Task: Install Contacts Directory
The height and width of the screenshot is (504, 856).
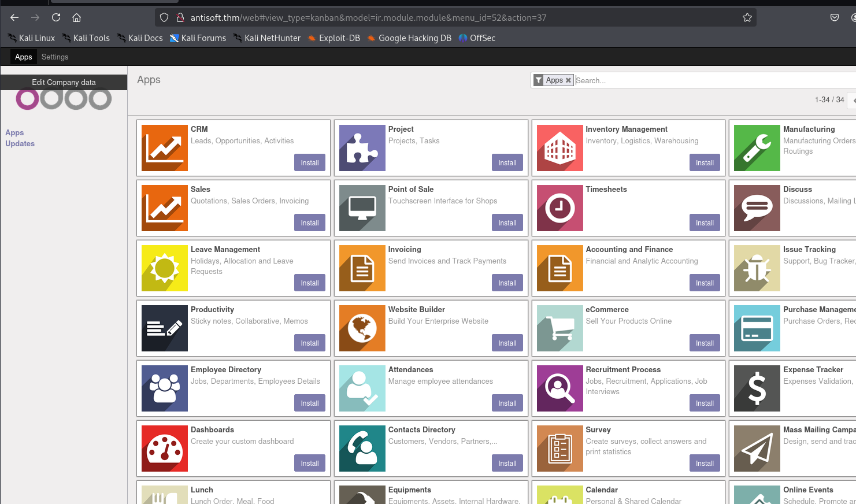Action: coord(507,464)
